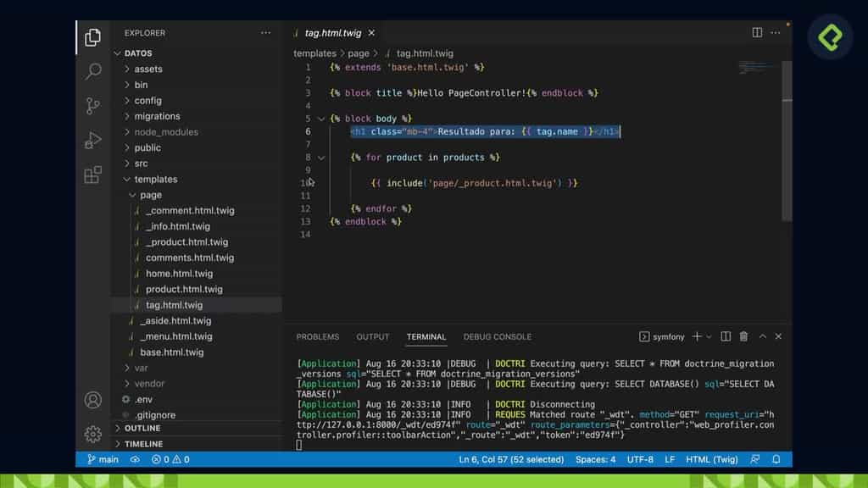Close the terminal panel
This screenshot has width=868, height=488.
click(x=778, y=336)
